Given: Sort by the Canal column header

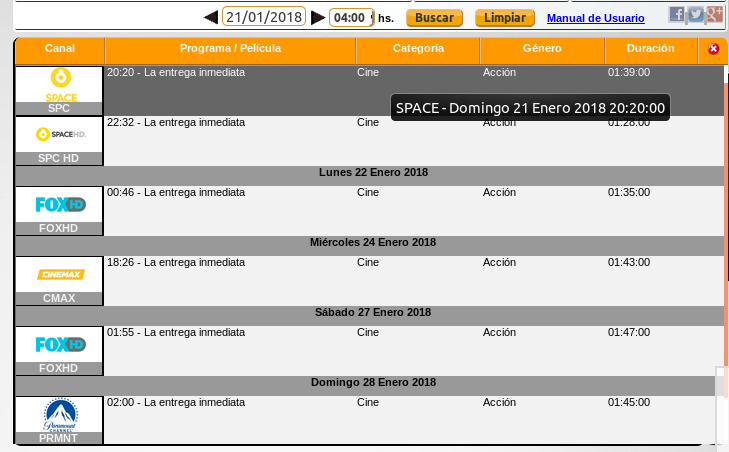Looking at the screenshot, I should tap(60, 49).
